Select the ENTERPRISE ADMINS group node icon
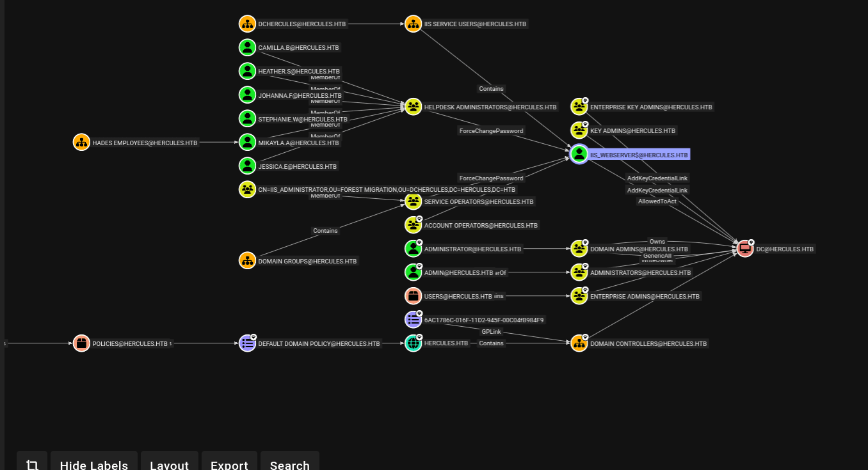 click(579, 296)
